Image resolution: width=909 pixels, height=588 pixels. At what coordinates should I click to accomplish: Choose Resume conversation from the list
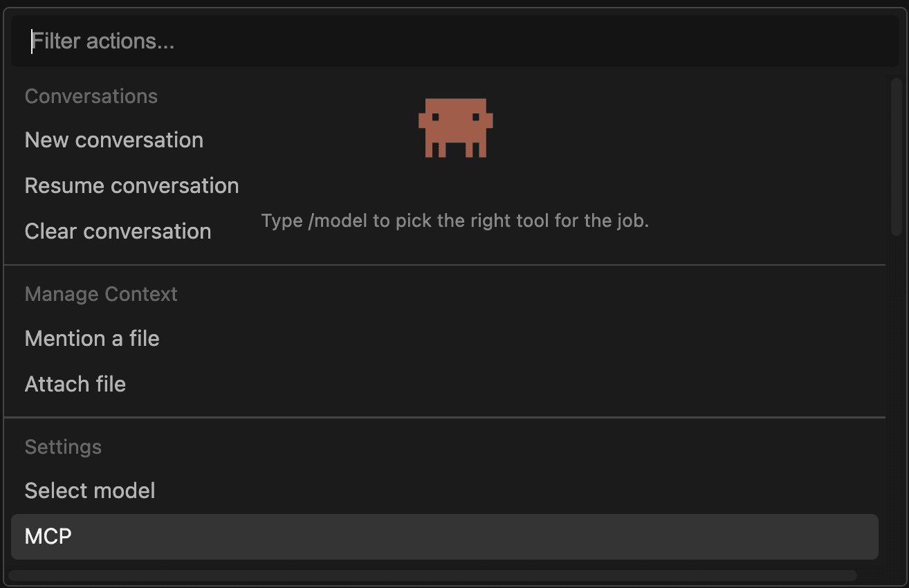131,185
